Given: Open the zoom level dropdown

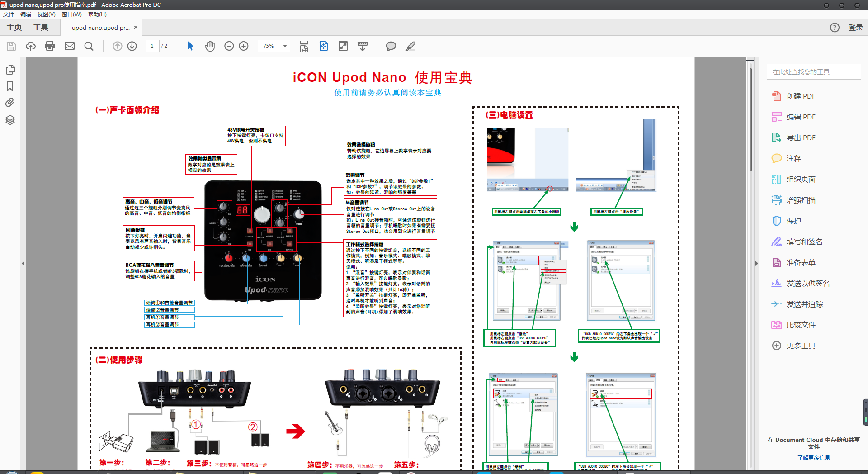Looking at the screenshot, I should click(x=284, y=46).
